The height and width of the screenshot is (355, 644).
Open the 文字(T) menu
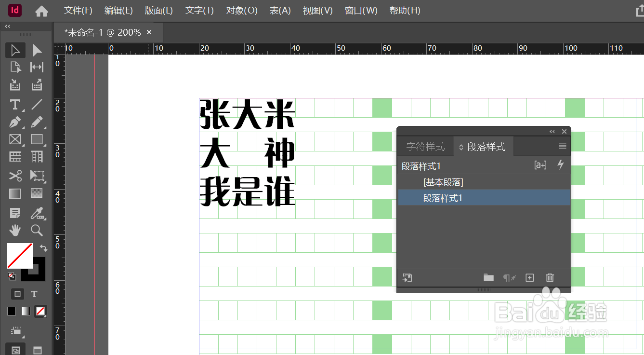coord(199,10)
